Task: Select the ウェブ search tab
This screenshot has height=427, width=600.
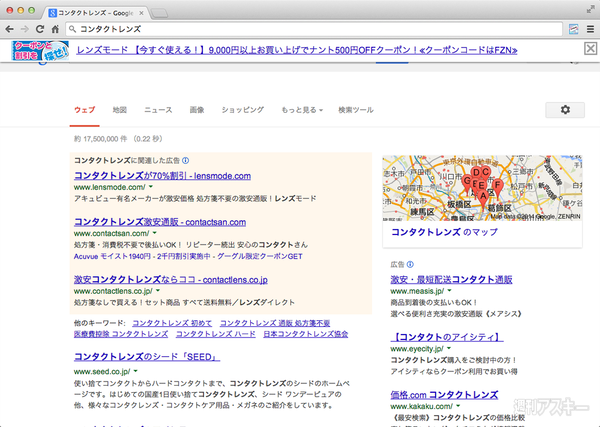Action: click(85, 110)
